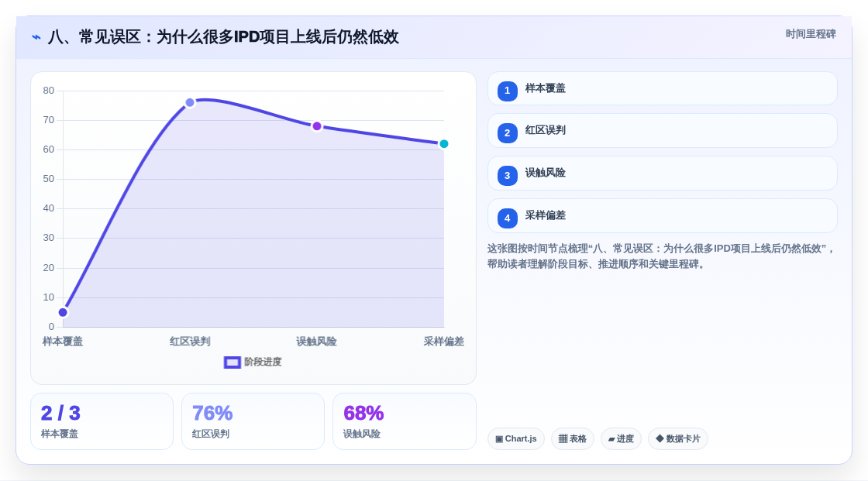
Task: Click the y-axis value 80
Action: [x=49, y=91]
